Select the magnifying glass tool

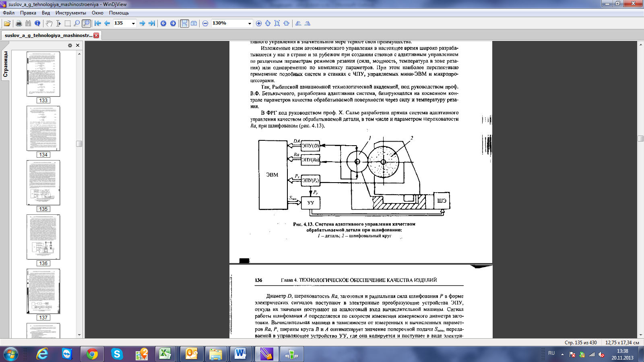pyautogui.click(x=77, y=23)
